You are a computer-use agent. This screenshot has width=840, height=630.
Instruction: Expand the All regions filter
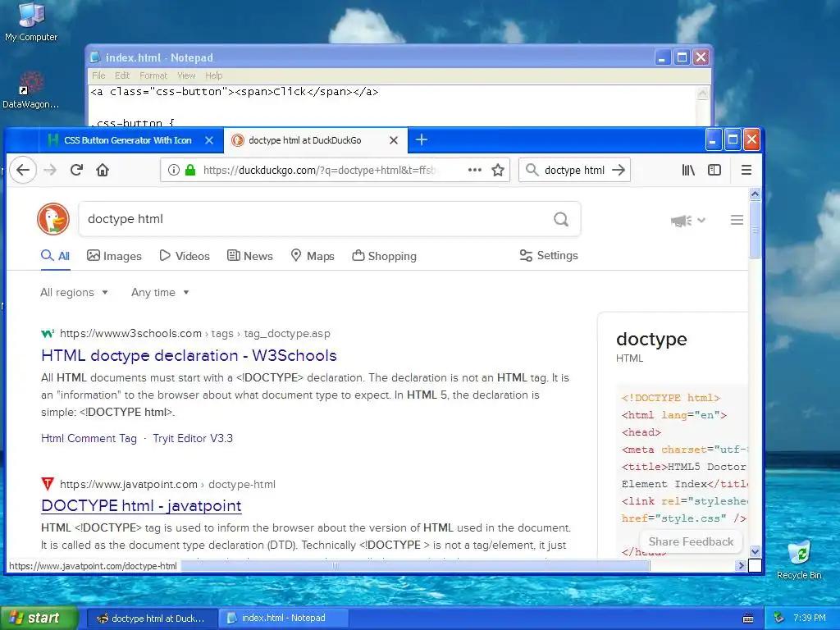[x=75, y=293]
